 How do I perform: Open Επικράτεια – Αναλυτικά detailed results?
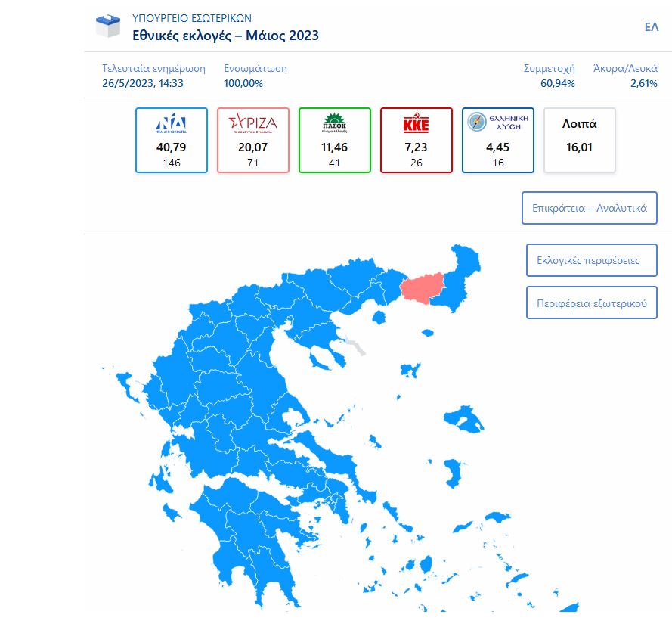coord(589,208)
